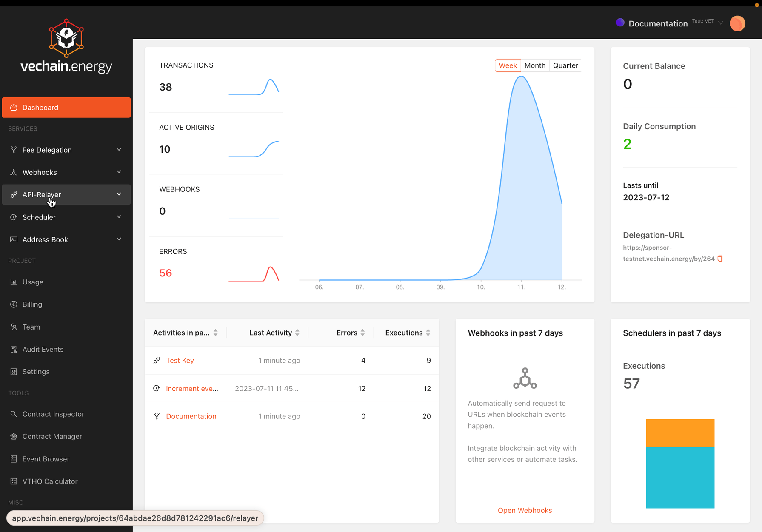The width and height of the screenshot is (762, 532).
Task: Copy the Delegation-URL with the copy icon
Action: tap(720, 259)
